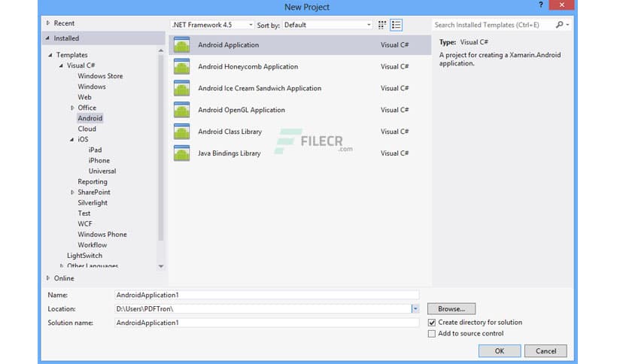Click tree scrollbar up arrow

tap(161, 50)
